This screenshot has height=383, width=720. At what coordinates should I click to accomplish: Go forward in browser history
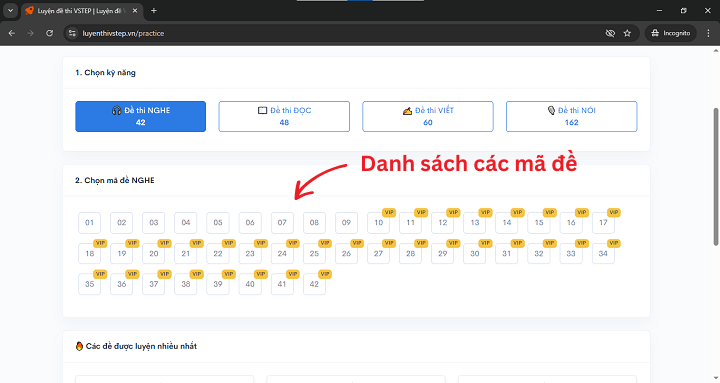coord(30,33)
